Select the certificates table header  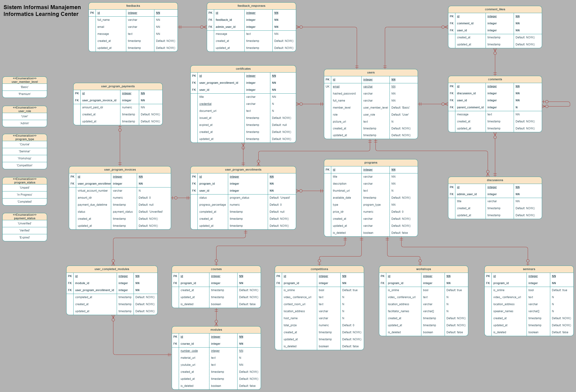click(x=243, y=69)
